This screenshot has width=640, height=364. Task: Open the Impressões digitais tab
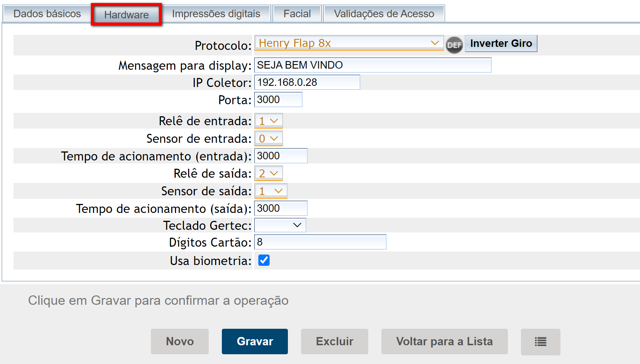coord(216,14)
